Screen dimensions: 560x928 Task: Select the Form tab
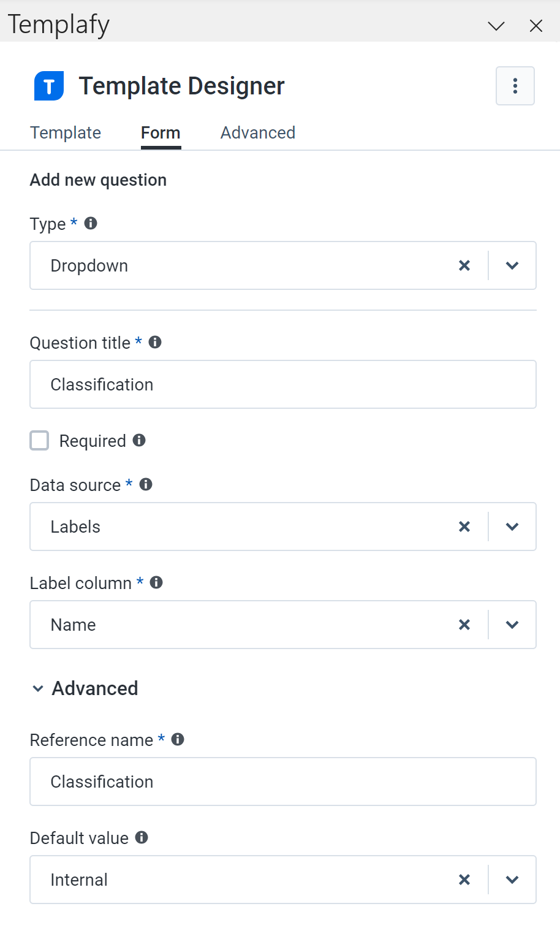tap(160, 132)
